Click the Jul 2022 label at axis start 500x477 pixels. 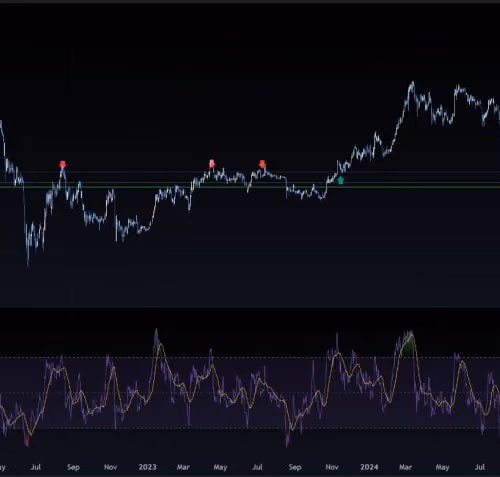click(x=36, y=467)
